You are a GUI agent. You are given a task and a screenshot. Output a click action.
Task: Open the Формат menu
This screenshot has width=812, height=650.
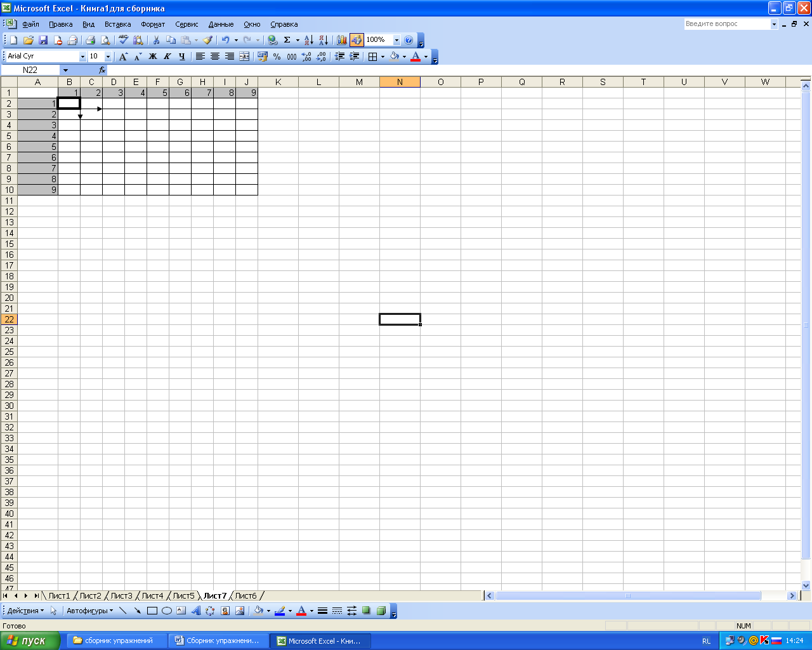(x=153, y=24)
